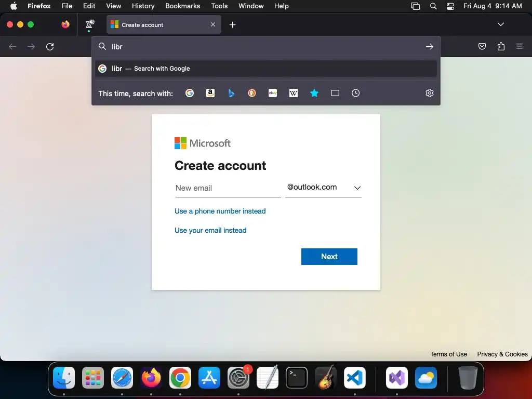Close the Create account tab
The height and width of the screenshot is (399, 532).
[212, 24]
